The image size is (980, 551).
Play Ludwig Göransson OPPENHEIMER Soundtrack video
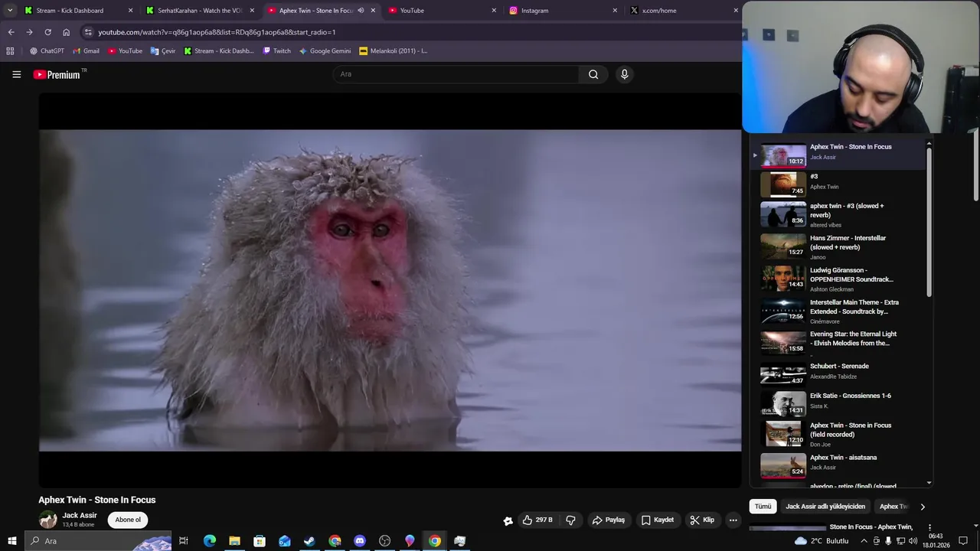pos(838,279)
